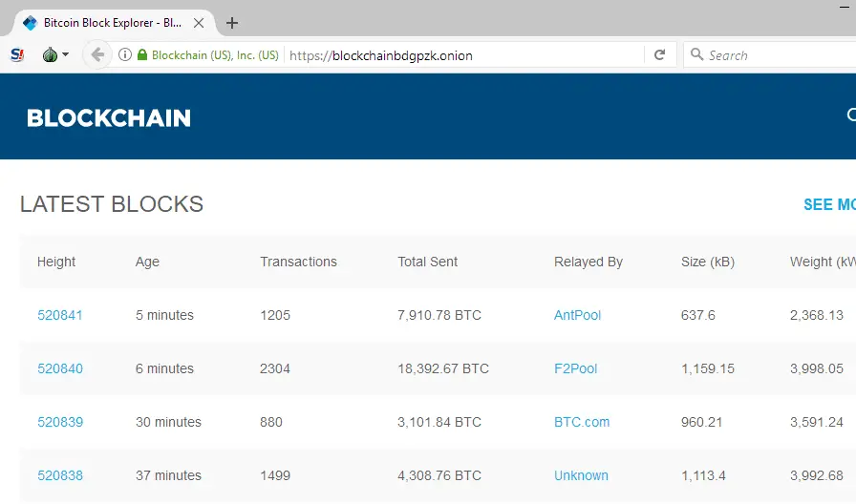
Task: Click the size value 1,159.15
Action: click(708, 368)
